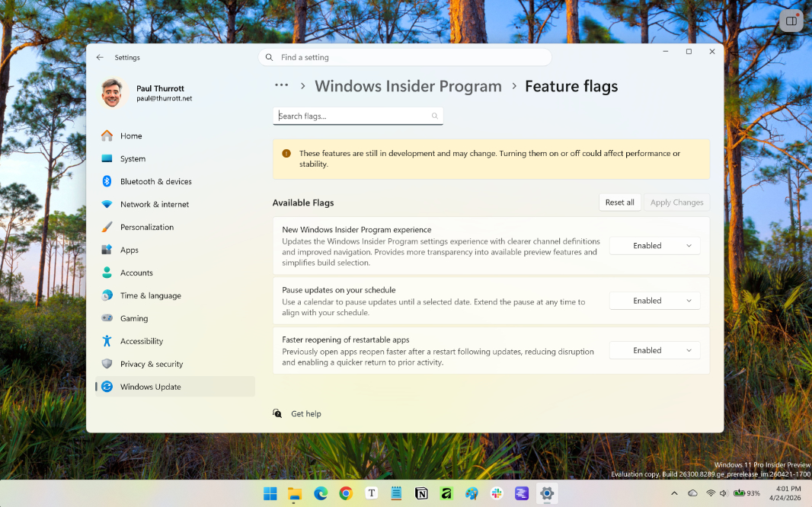Select Windows Update in the sidebar
Screen dimensions: 812x507
[152, 387]
